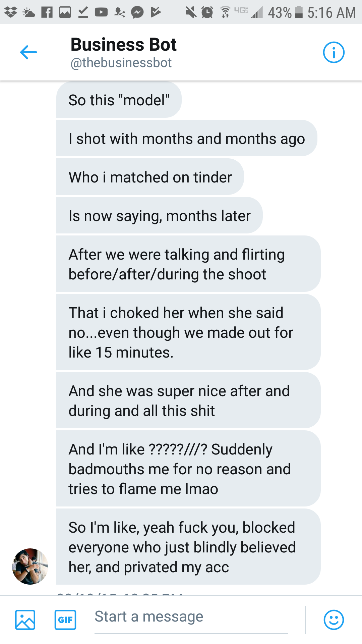Tap the alarm clock status icon
Screen dimensions: 362x644
[207, 12]
